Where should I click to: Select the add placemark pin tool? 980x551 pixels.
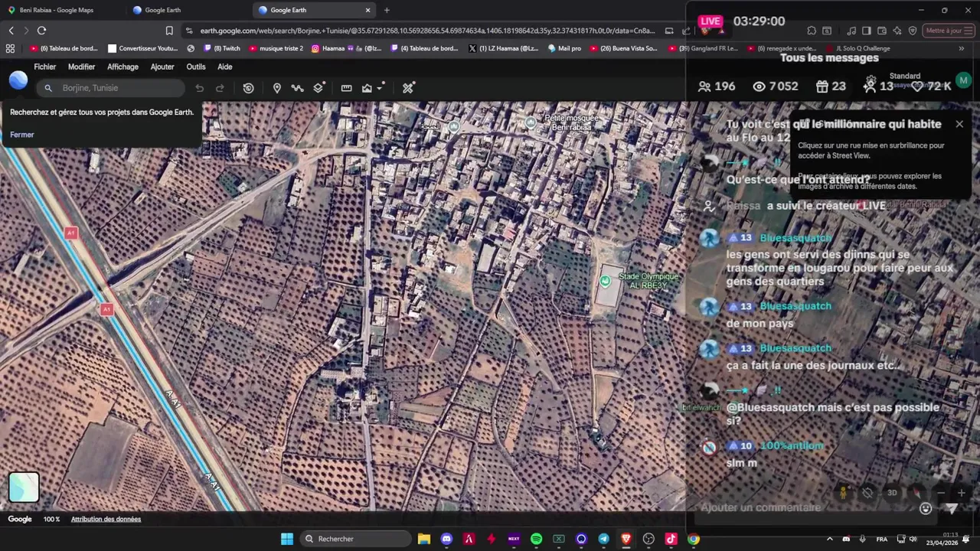[276, 88]
